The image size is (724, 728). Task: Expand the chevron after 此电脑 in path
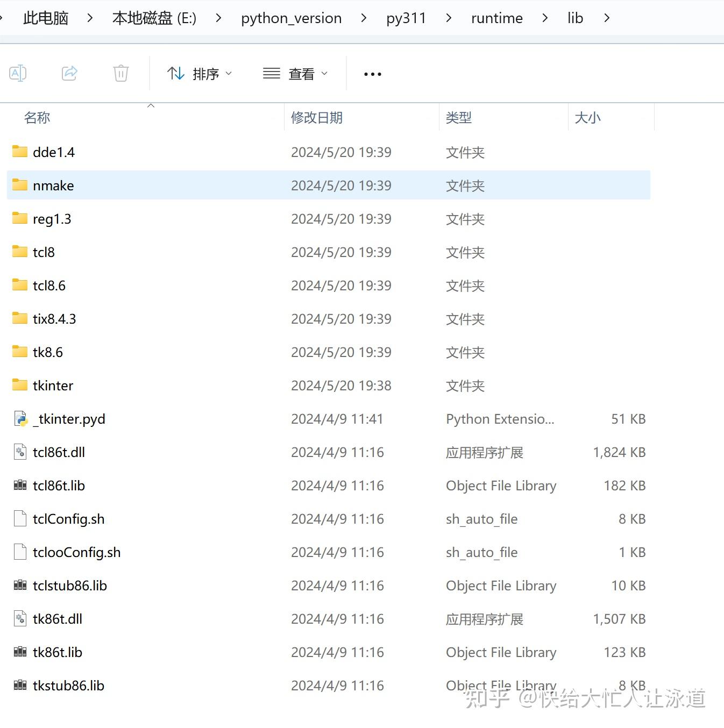coord(90,18)
